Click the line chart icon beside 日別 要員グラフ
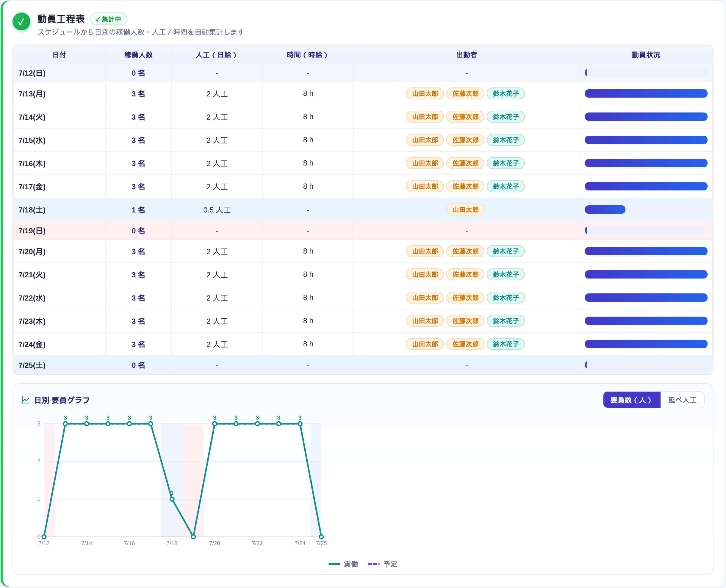This screenshot has width=726, height=588. click(26, 400)
